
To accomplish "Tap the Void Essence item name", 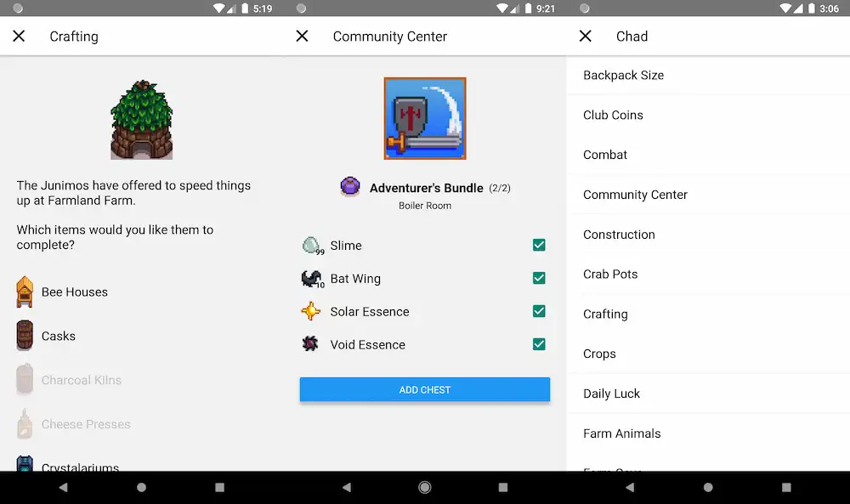I will pyautogui.click(x=367, y=345).
